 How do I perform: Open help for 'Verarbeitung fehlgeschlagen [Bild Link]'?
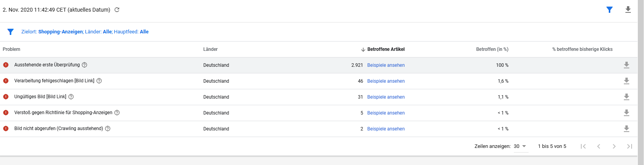point(99,81)
